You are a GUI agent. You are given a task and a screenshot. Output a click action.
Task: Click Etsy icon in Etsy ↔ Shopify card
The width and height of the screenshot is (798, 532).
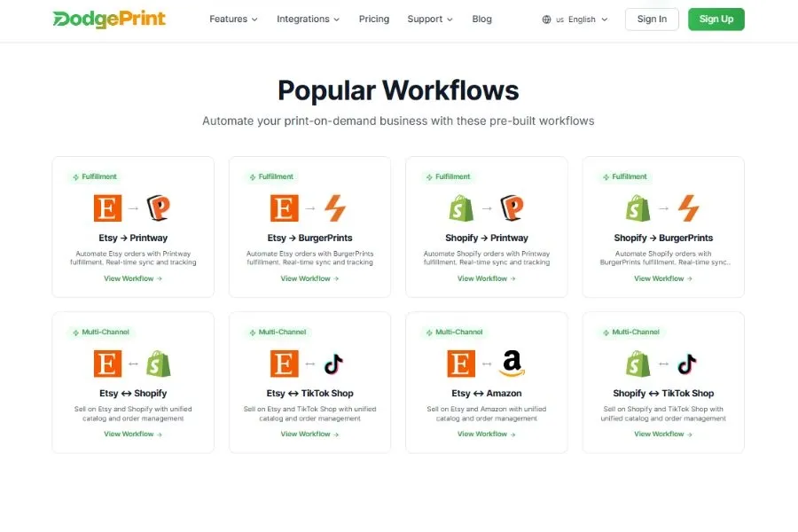[108, 364]
